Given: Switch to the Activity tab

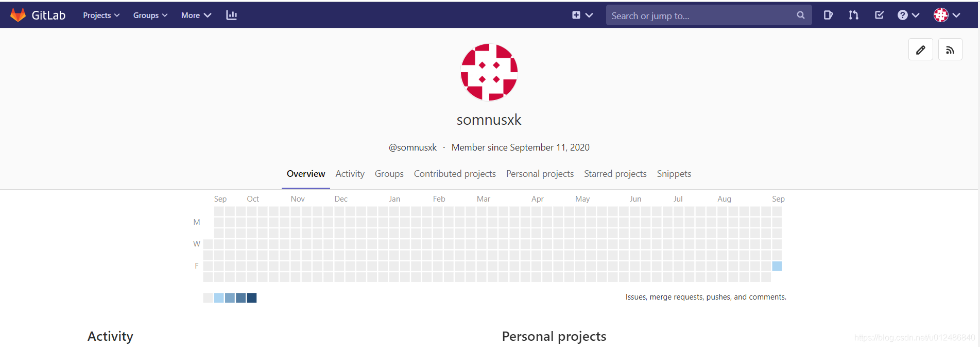Looking at the screenshot, I should tap(350, 174).
